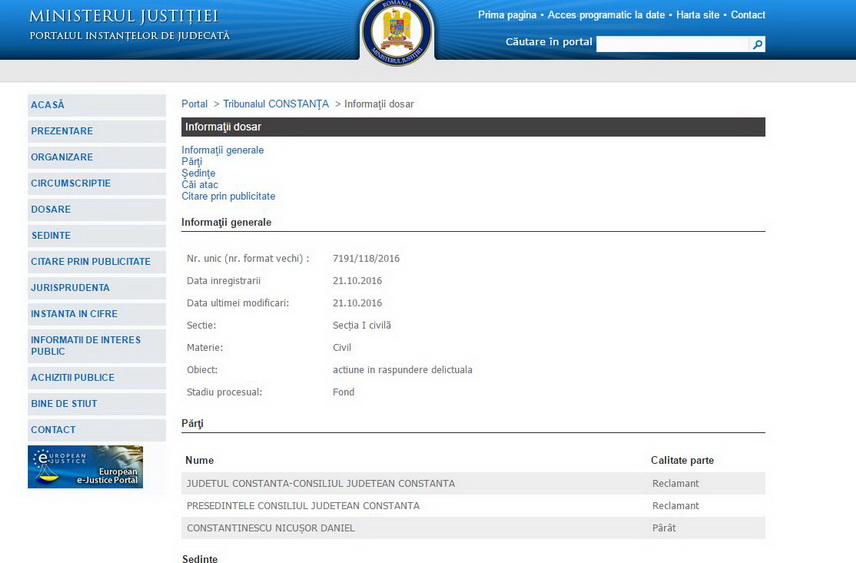Image resolution: width=856 pixels, height=563 pixels.
Task: Click the Ministerul Justiției portal title
Action: click(124, 17)
